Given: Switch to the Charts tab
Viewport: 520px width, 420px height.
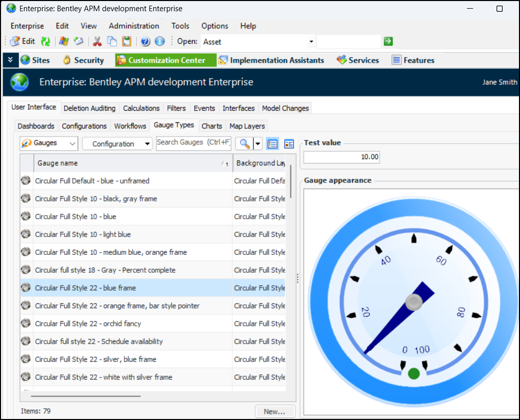Looking at the screenshot, I should click(212, 126).
